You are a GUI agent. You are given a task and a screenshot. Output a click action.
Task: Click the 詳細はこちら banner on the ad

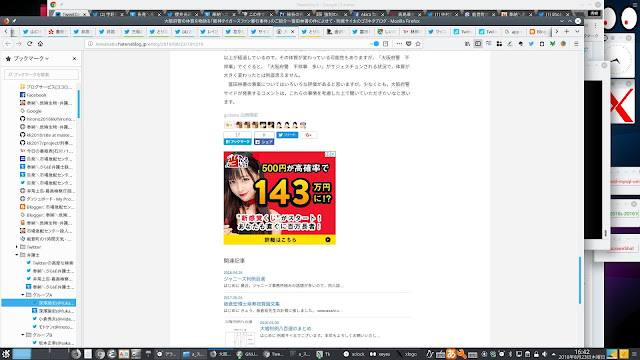[x=280, y=240]
